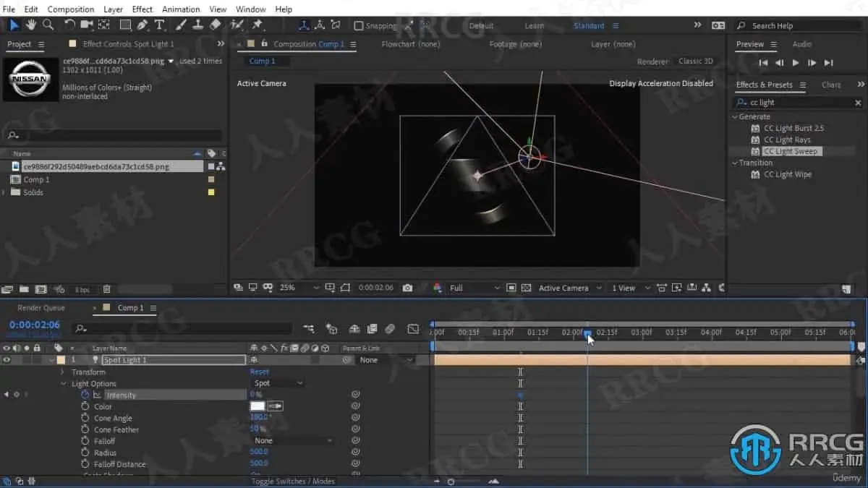Toggle stopwatch for Falloff Distance property
The height and width of the screenshot is (488, 868).
[85, 464]
